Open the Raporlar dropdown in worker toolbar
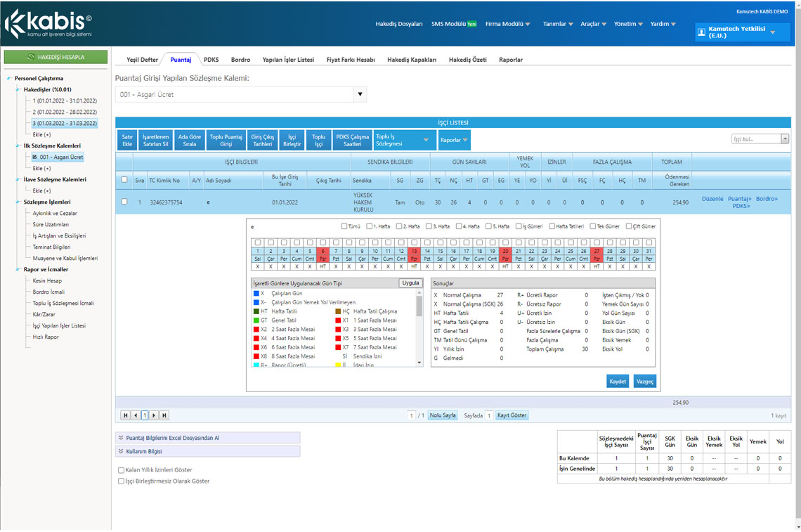This screenshot has width=801, height=532. pyautogui.click(x=454, y=140)
